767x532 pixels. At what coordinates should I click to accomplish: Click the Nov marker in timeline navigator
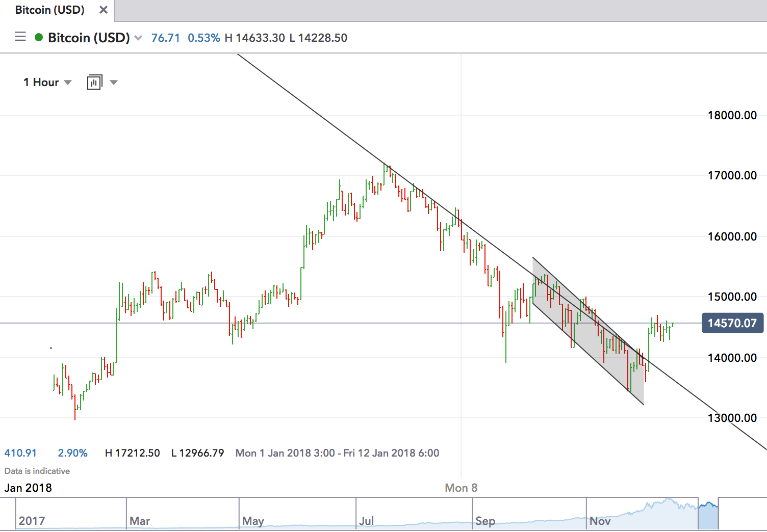click(600, 521)
